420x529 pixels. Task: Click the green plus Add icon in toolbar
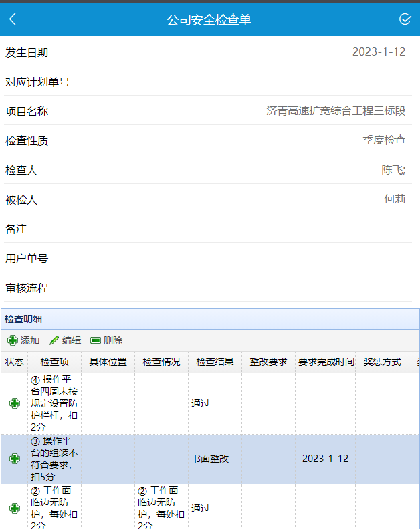pos(13,340)
